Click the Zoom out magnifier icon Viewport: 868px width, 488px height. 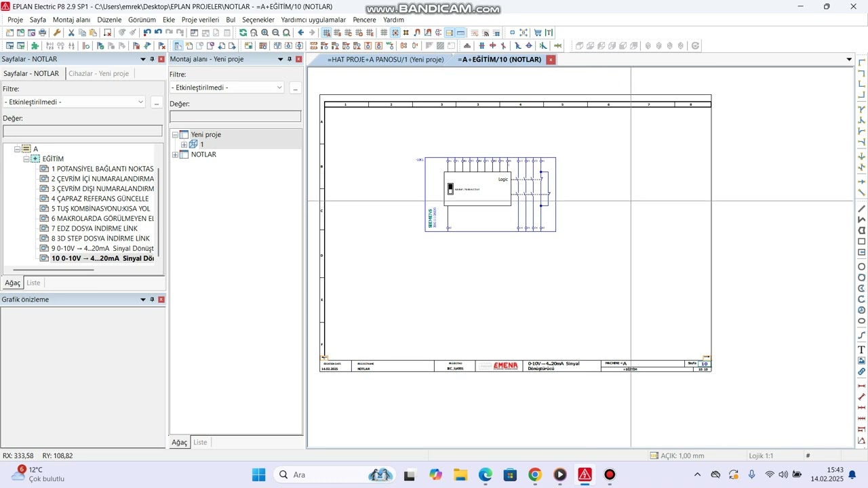tap(275, 33)
